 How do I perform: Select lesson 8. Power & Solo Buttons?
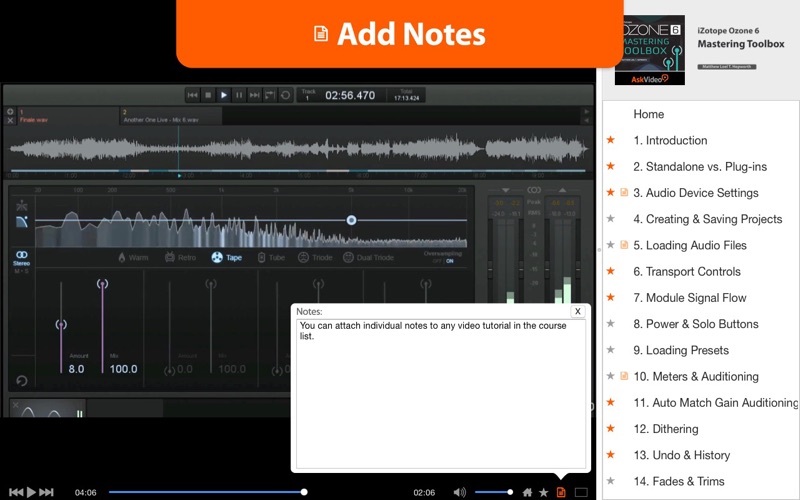[x=696, y=324]
